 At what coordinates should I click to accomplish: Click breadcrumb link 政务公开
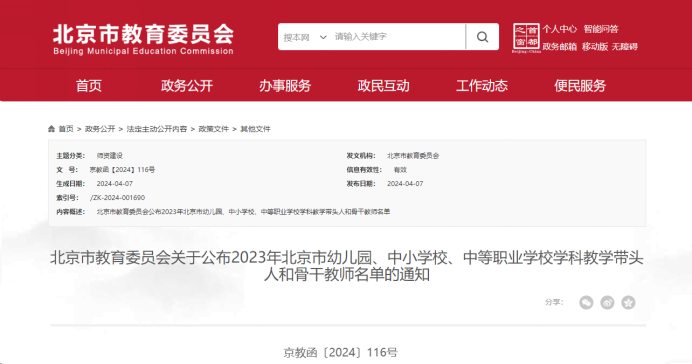pos(100,129)
